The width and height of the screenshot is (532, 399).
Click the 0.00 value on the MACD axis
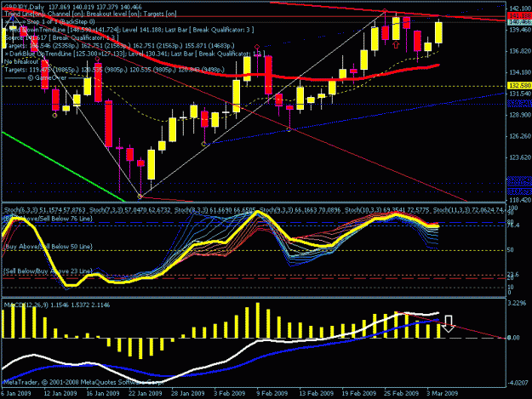513,338
